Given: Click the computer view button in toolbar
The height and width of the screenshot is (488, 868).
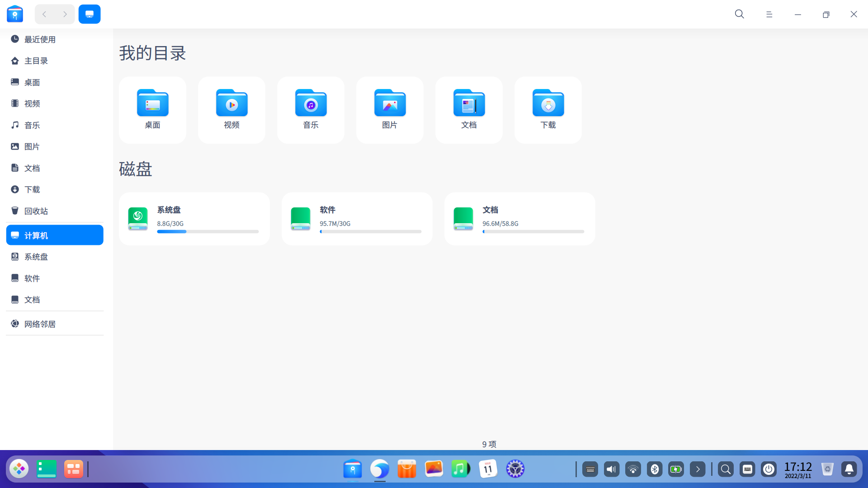Looking at the screenshot, I should click(x=90, y=14).
